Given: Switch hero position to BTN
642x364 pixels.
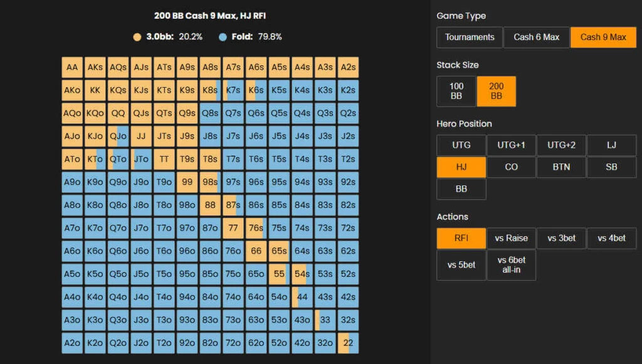Looking at the screenshot, I should (561, 167).
